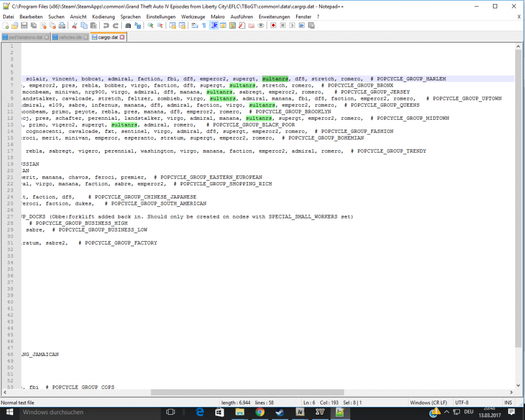Zoom in using the magnifier icon

(x=150, y=25)
